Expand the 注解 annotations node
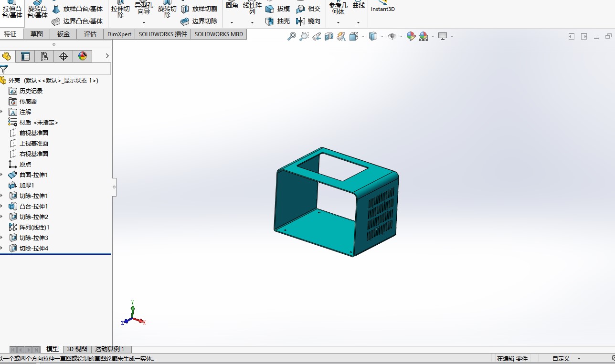615x364 pixels. click(2, 112)
